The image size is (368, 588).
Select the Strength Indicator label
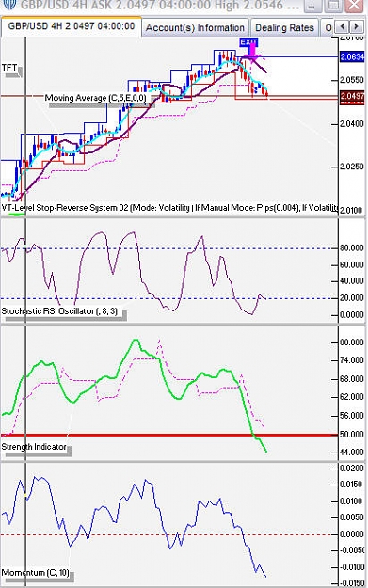click(34, 447)
